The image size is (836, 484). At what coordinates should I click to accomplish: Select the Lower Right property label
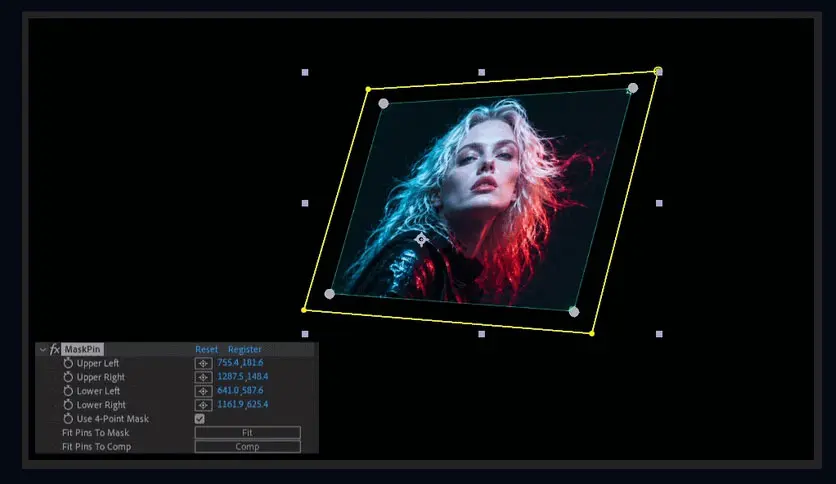(101, 405)
